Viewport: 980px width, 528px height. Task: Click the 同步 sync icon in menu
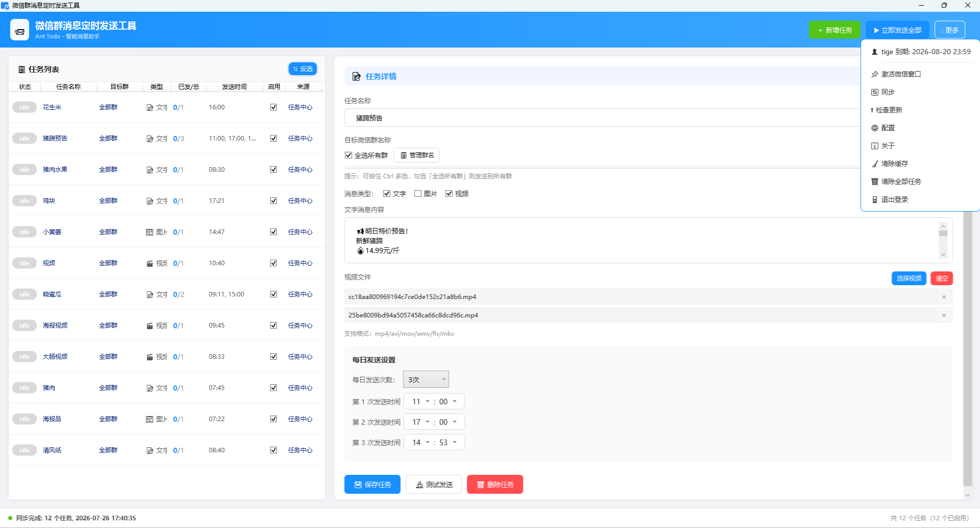875,92
